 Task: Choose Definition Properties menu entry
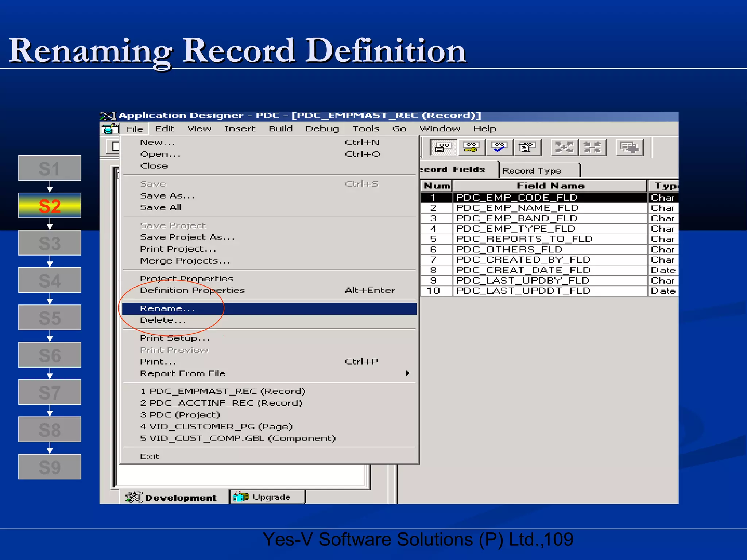tap(269, 290)
